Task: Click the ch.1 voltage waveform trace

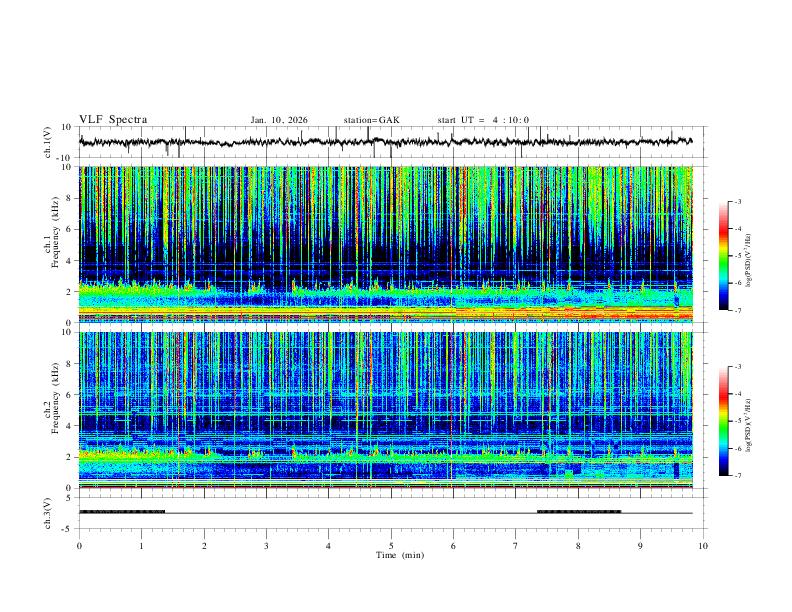Action: [385, 142]
